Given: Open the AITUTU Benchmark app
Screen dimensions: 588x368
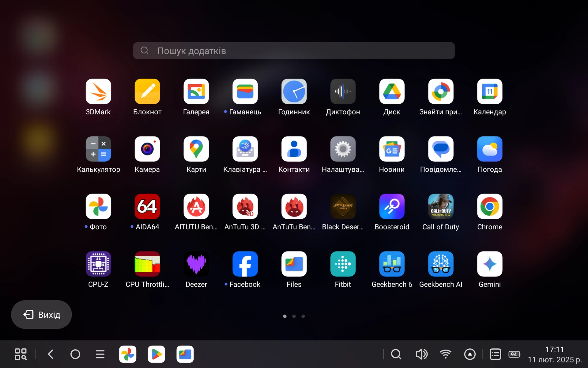Looking at the screenshot, I should pyautogui.click(x=196, y=206).
